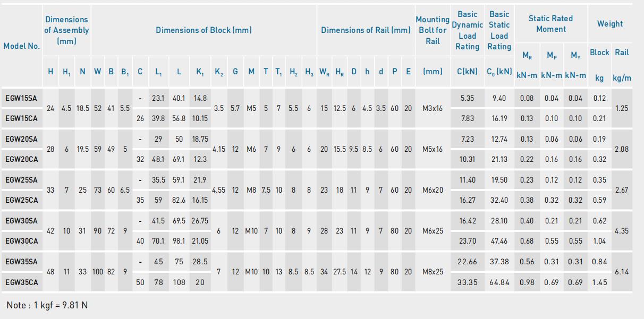Viewport: 644px width, 319px height.
Task: Click the EGW15SA model number cell
Action: pyautogui.click(x=21, y=98)
